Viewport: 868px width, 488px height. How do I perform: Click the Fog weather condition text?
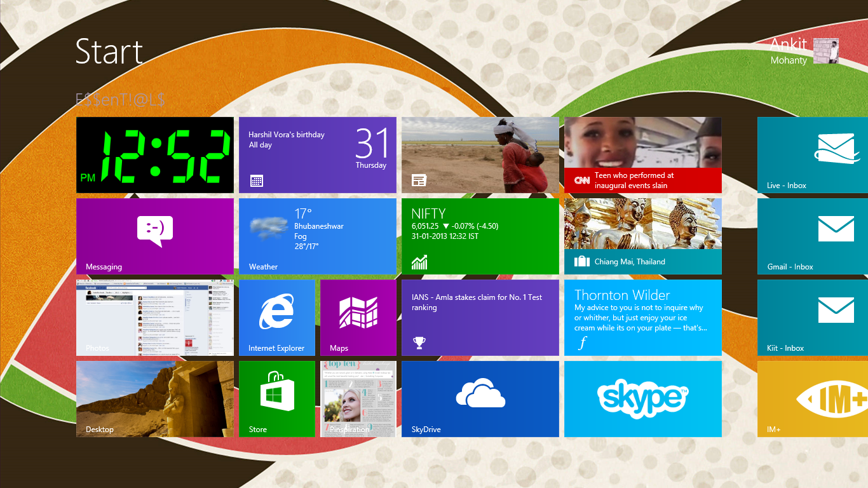301,236
